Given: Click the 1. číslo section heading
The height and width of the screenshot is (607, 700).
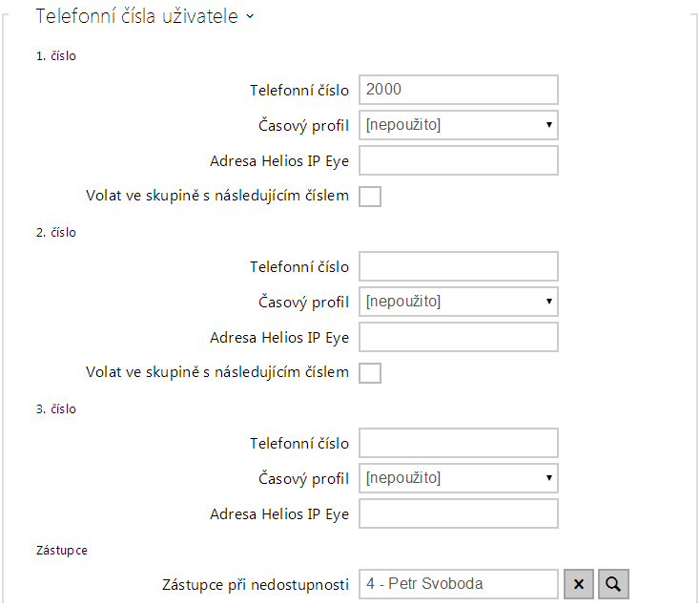Looking at the screenshot, I should click(56, 56).
